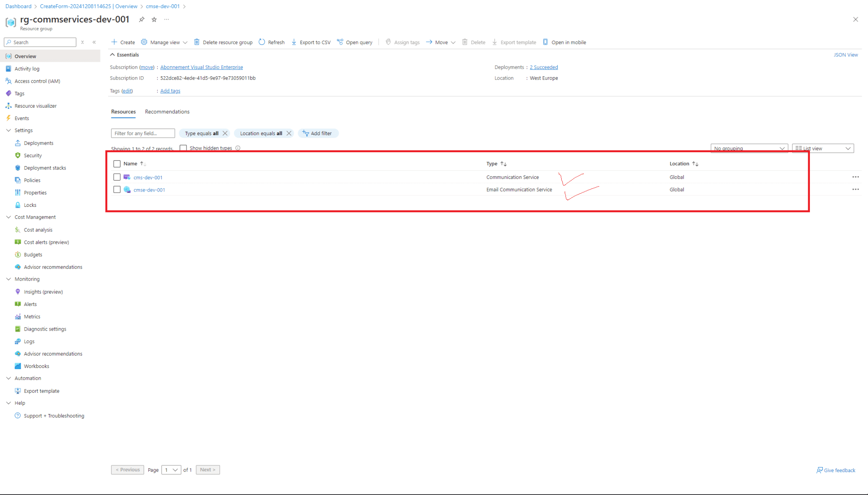The height and width of the screenshot is (495, 868).
Task: Open Diagnostic settings
Action: point(45,328)
